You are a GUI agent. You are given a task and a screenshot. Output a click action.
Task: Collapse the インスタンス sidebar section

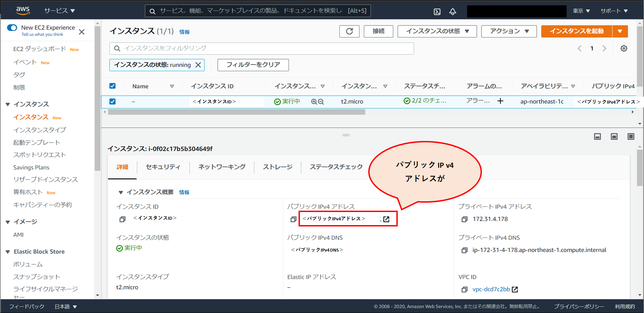[x=8, y=104]
